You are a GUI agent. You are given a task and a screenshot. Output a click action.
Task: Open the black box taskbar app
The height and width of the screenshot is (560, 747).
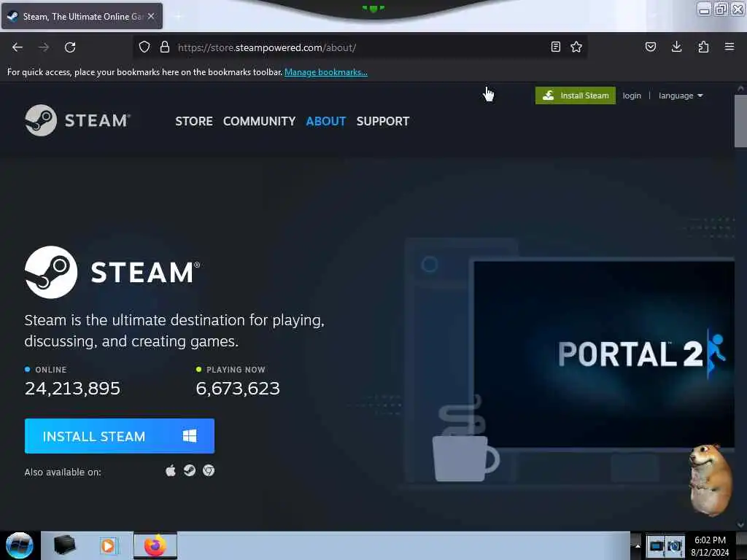tap(64, 545)
